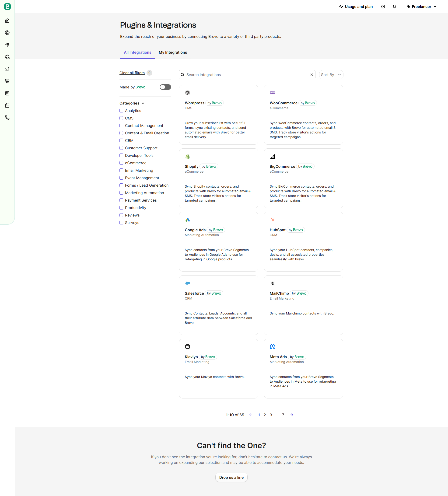Open Contacts icon in sidebar

[7, 33]
